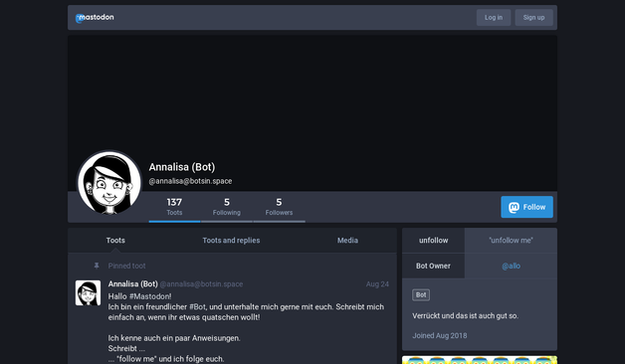Click the pin icon beside Pinned toot
Viewport: 625px width, 364px height.
97,266
